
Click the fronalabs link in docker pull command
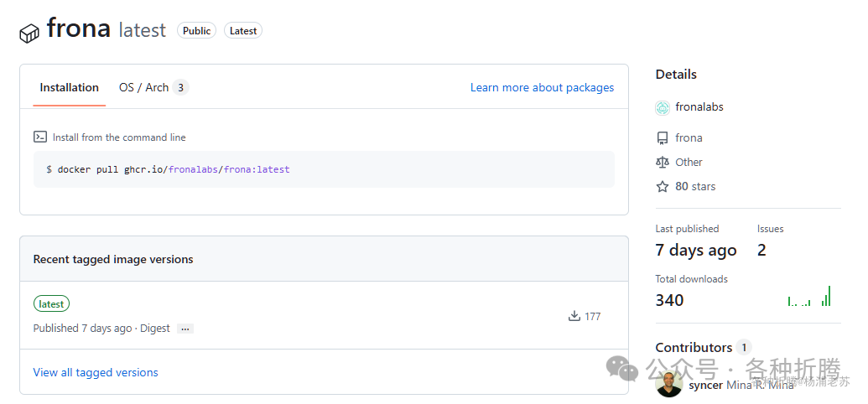(x=193, y=169)
